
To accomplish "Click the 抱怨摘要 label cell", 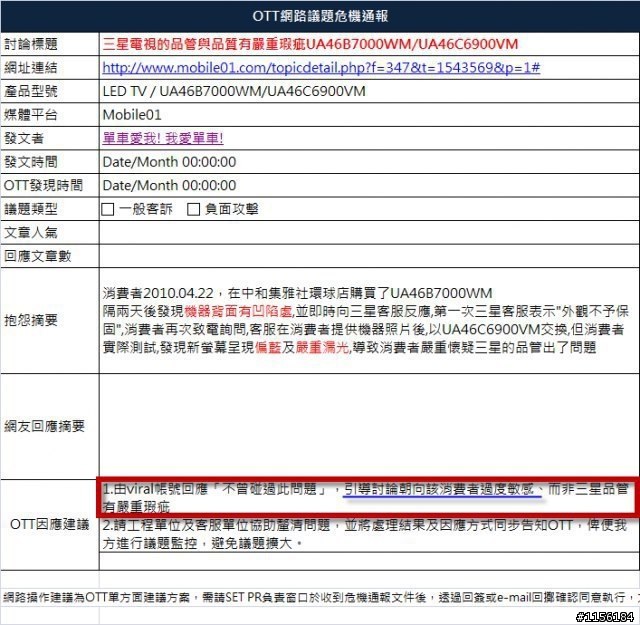I will pyautogui.click(x=50, y=320).
